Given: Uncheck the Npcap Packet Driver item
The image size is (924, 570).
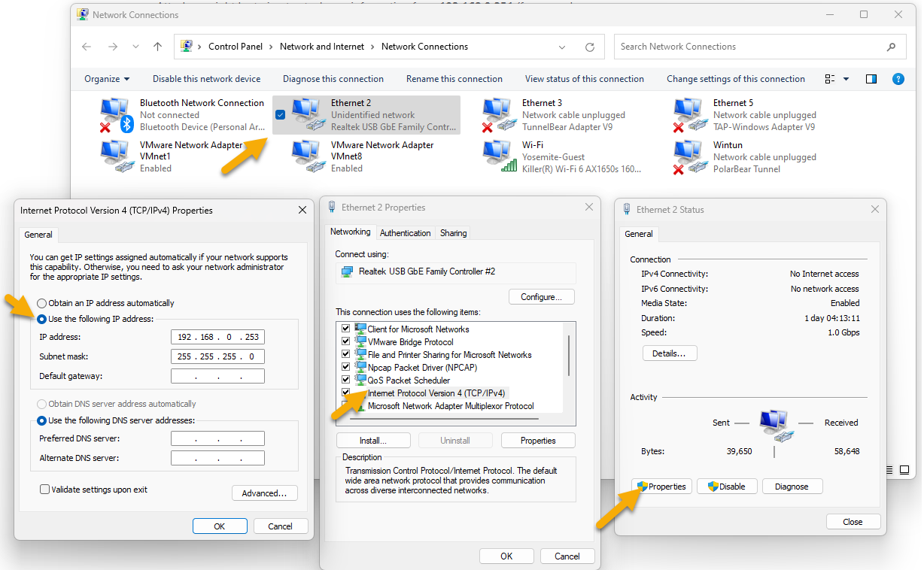Looking at the screenshot, I should [x=346, y=368].
